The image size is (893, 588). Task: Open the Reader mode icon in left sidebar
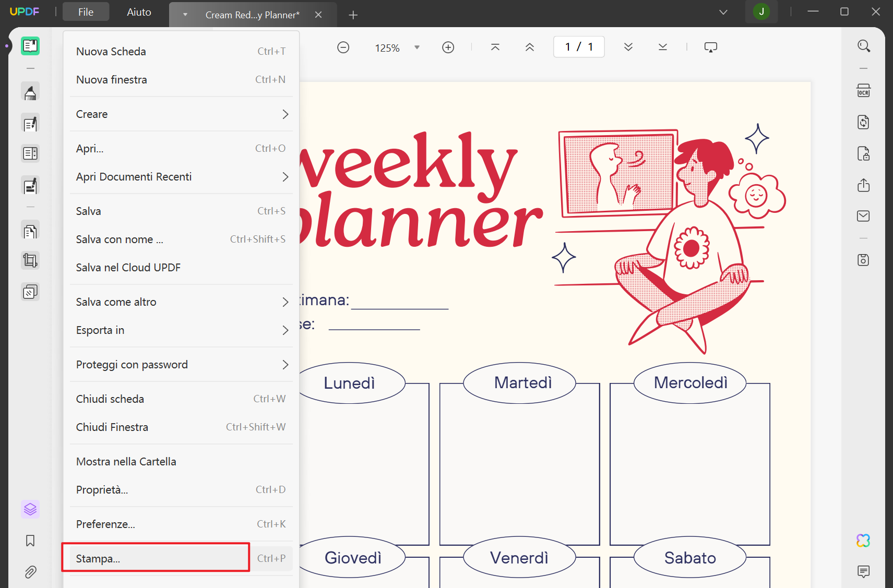click(30, 46)
